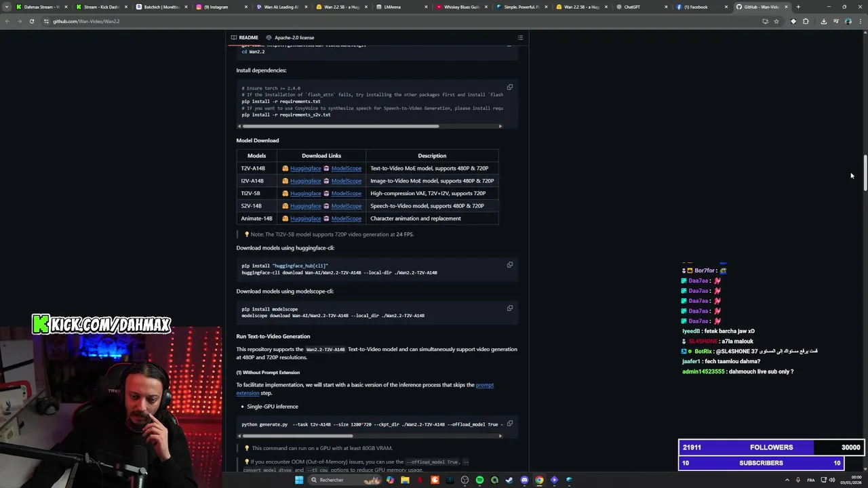This screenshot has width=868, height=488.
Task: Open Huggingface link for I2V-A14B
Action: coord(305,181)
